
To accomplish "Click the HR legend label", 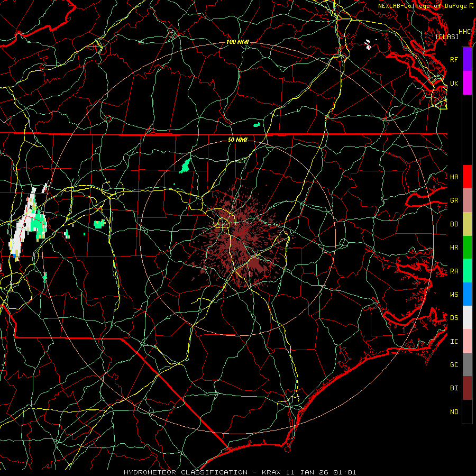I will click(454, 248).
